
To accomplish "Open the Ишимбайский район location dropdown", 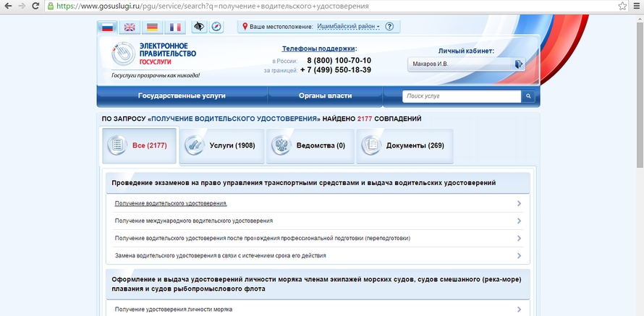I will point(349,27).
